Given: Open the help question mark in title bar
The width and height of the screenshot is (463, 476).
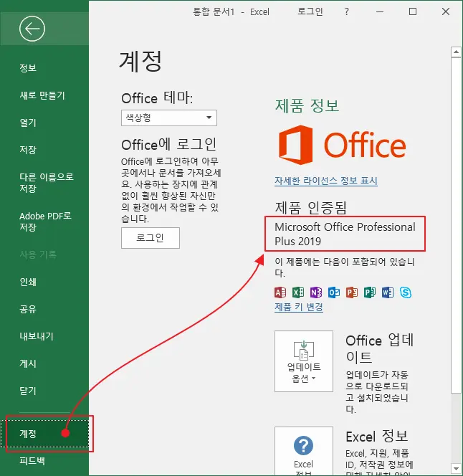Looking at the screenshot, I should click(x=347, y=12).
